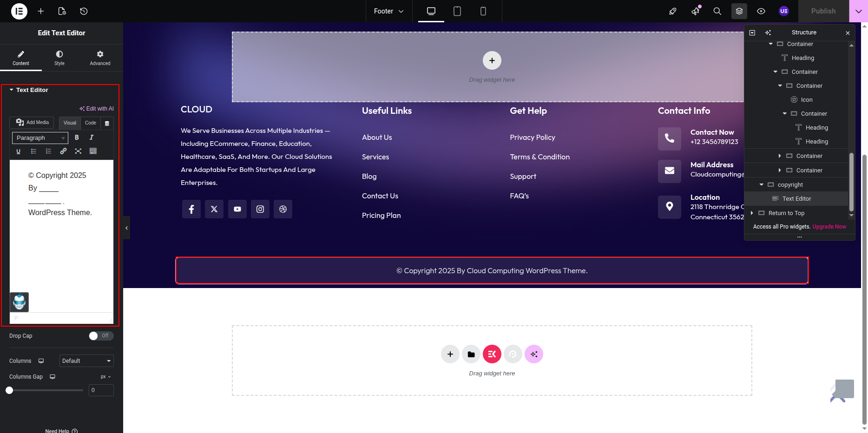Click the About Us footer link
The image size is (868, 433).
[x=377, y=138]
